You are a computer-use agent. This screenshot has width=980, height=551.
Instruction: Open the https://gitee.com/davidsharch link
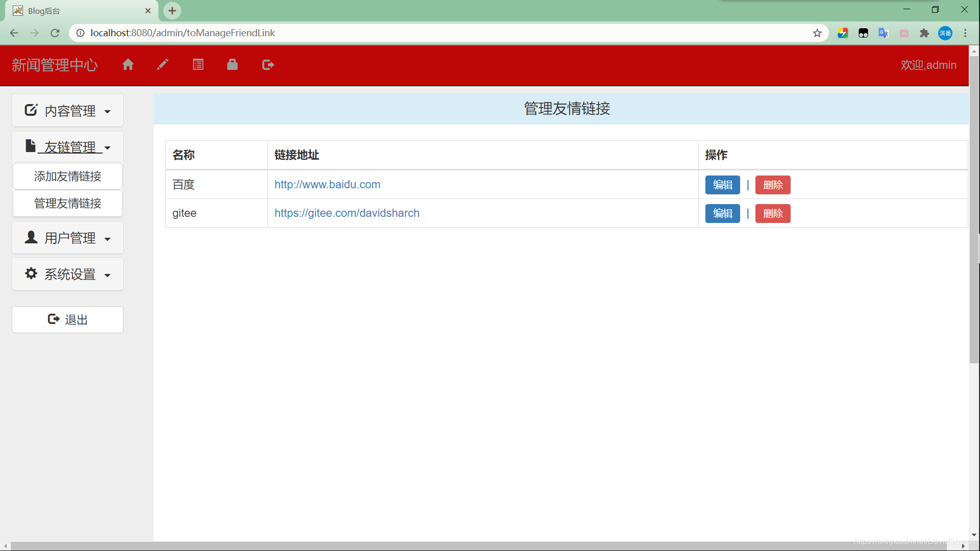point(347,213)
